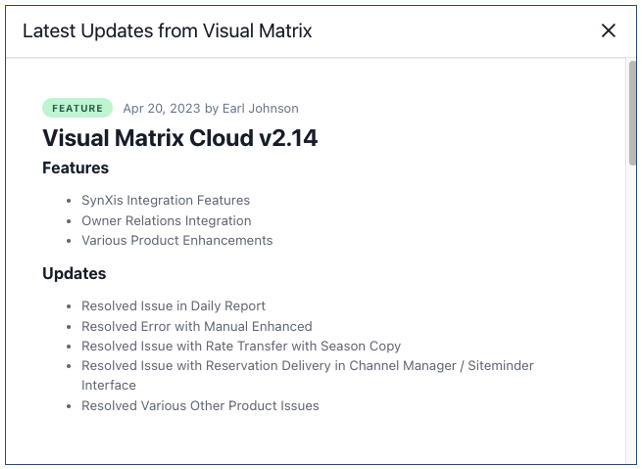Open the Visual Matrix Cloud v2.14 post title
Viewport: 642px width, 469px height.
pyautogui.click(x=180, y=138)
